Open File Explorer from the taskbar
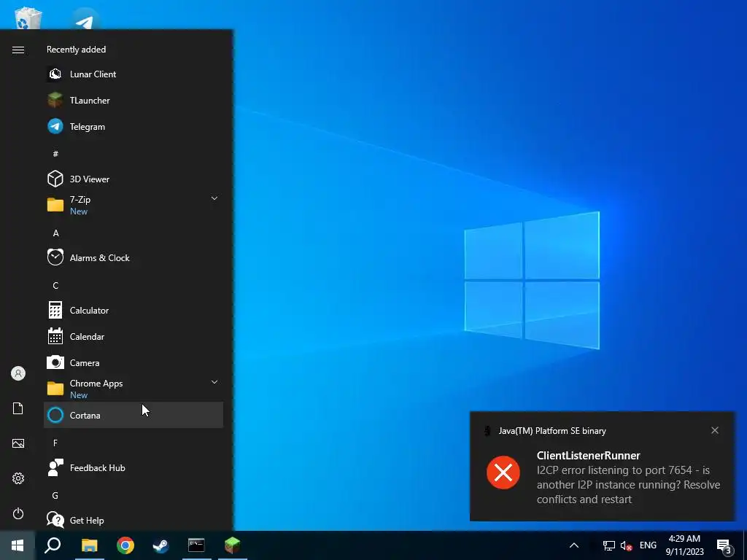The width and height of the screenshot is (747, 560). [89, 545]
